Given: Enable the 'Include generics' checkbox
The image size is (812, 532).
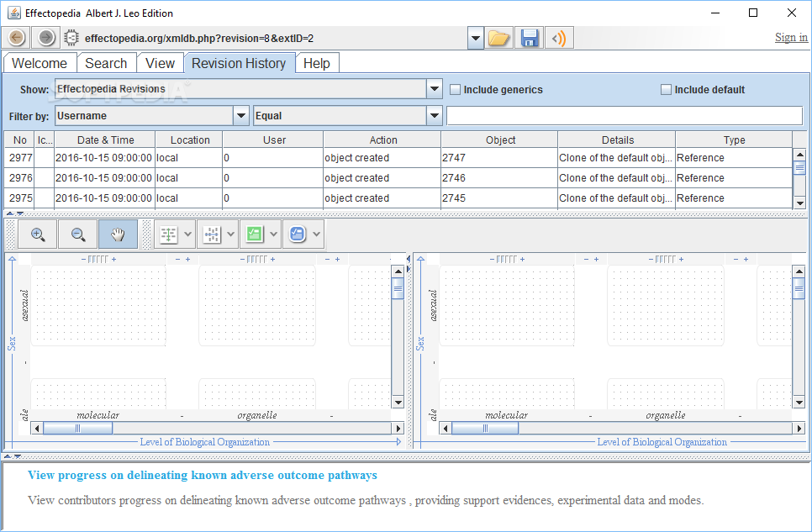Looking at the screenshot, I should tap(455, 89).
